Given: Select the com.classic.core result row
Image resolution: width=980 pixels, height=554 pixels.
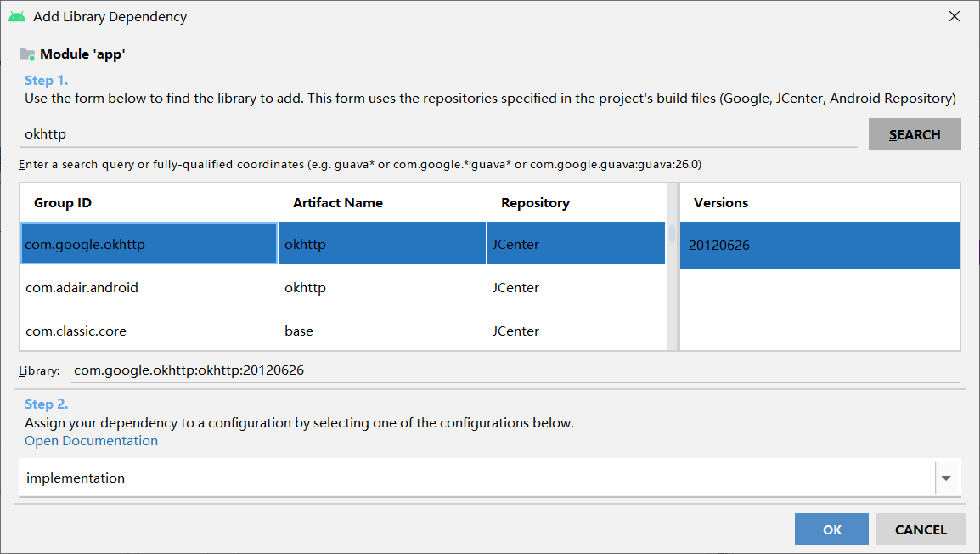Looking at the screenshot, I should [x=149, y=331].
